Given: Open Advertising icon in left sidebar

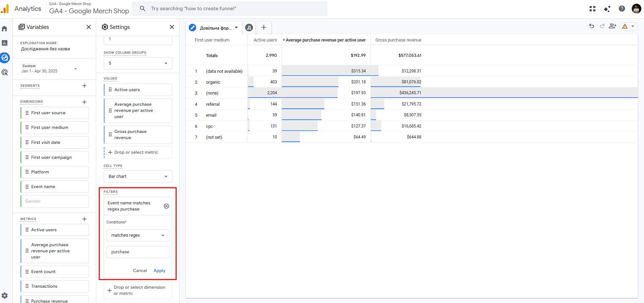Looking at the screenshot, I should point(4,72).
